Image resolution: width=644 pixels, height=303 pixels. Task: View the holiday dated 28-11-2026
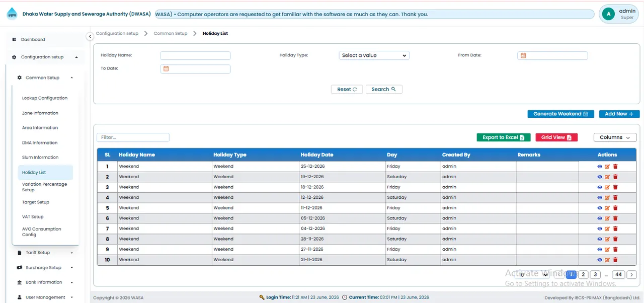[600, 239]
